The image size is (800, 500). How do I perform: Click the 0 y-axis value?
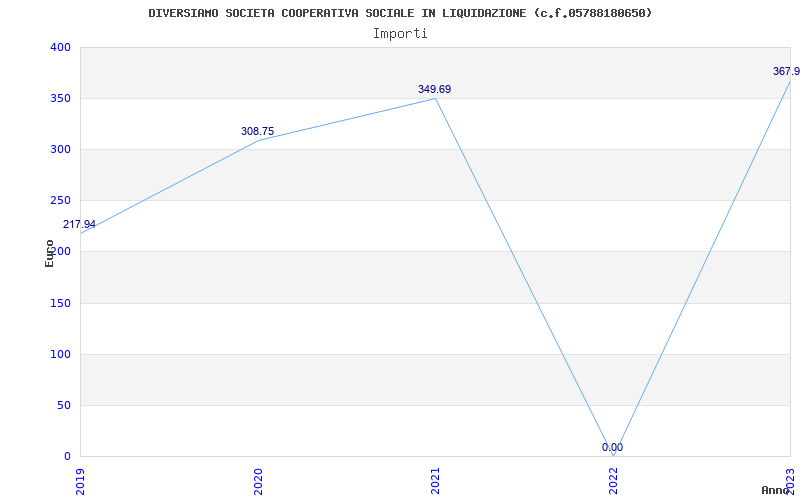[x=67, y=457]
